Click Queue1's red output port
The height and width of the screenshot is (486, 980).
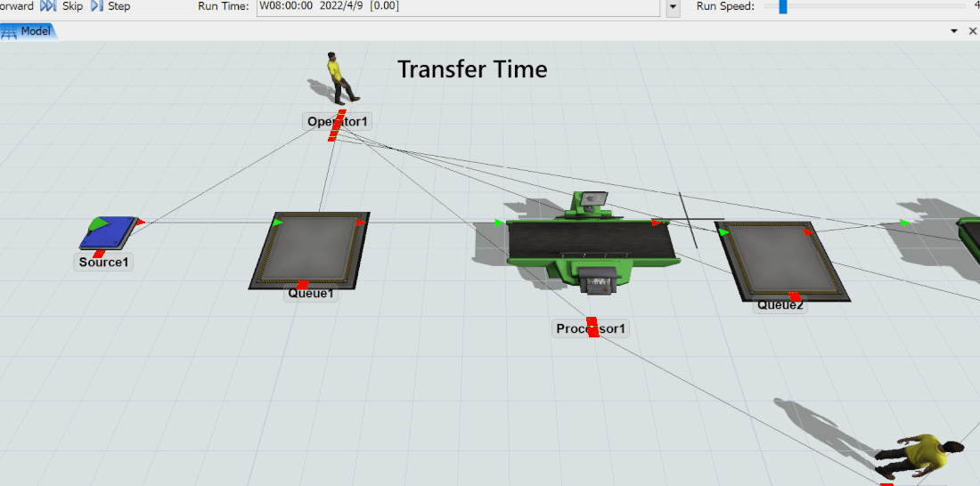tap(361, 223)
